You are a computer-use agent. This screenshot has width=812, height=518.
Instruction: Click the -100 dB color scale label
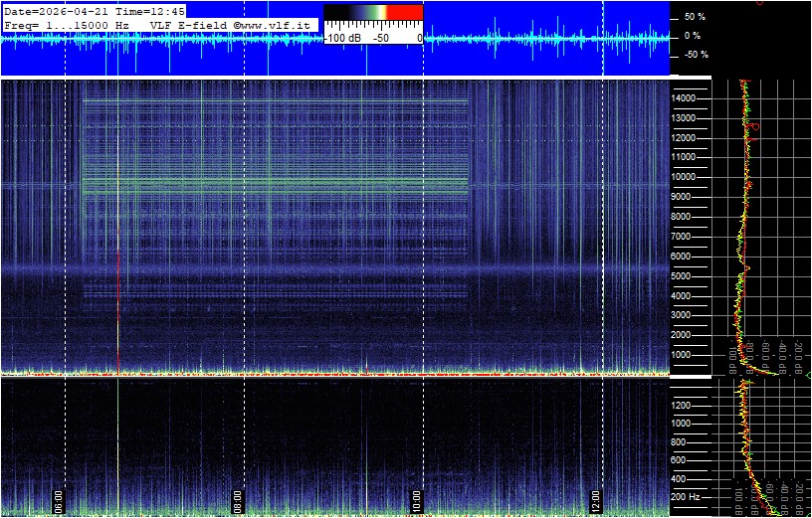pos(344,39)
